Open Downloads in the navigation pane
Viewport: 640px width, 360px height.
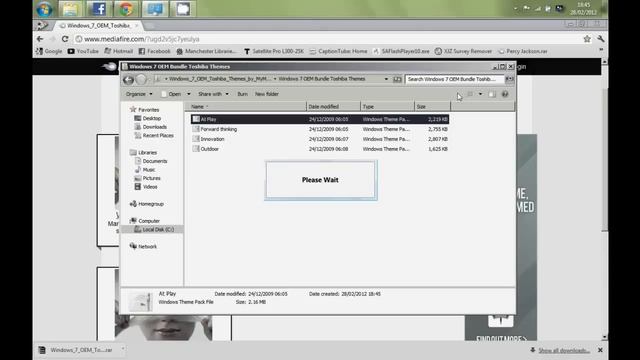(x=151, y=127)
